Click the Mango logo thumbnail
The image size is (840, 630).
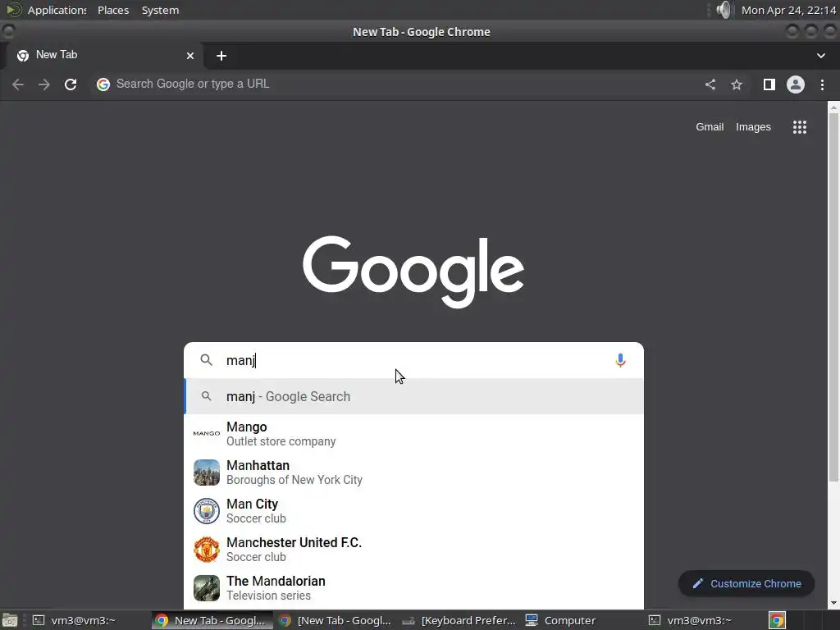[206, 433]
